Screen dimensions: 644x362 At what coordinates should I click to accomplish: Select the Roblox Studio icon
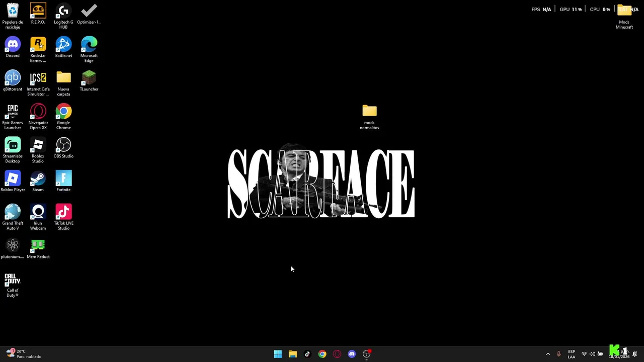pyautogui.click(x=38, y=150)
